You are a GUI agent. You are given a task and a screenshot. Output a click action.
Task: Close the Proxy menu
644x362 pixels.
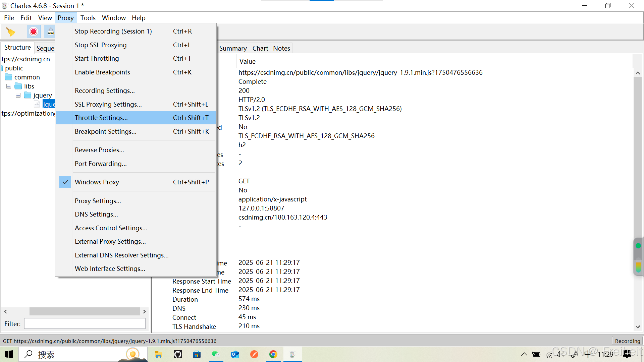click(x=66, y=18)
